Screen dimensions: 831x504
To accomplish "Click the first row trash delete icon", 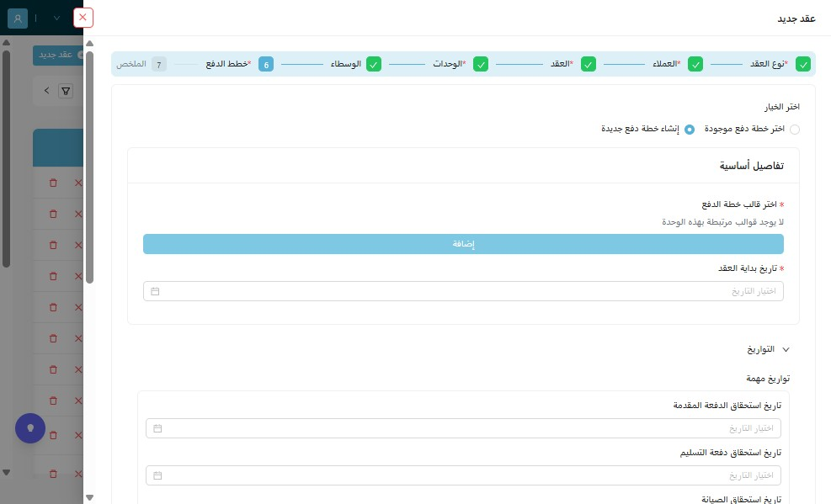I will pyautogui.click(x=53, y=183).
